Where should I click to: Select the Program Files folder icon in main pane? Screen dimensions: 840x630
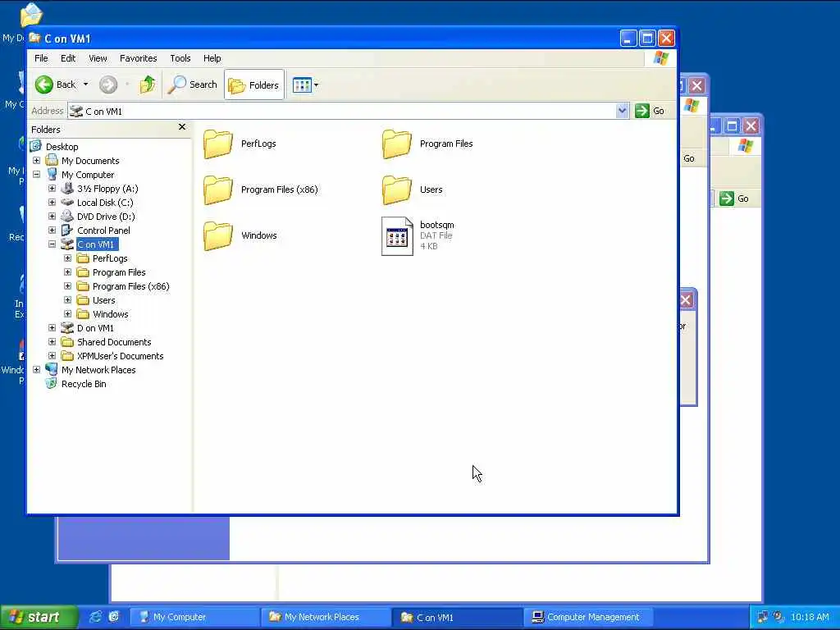pos(396,144)
